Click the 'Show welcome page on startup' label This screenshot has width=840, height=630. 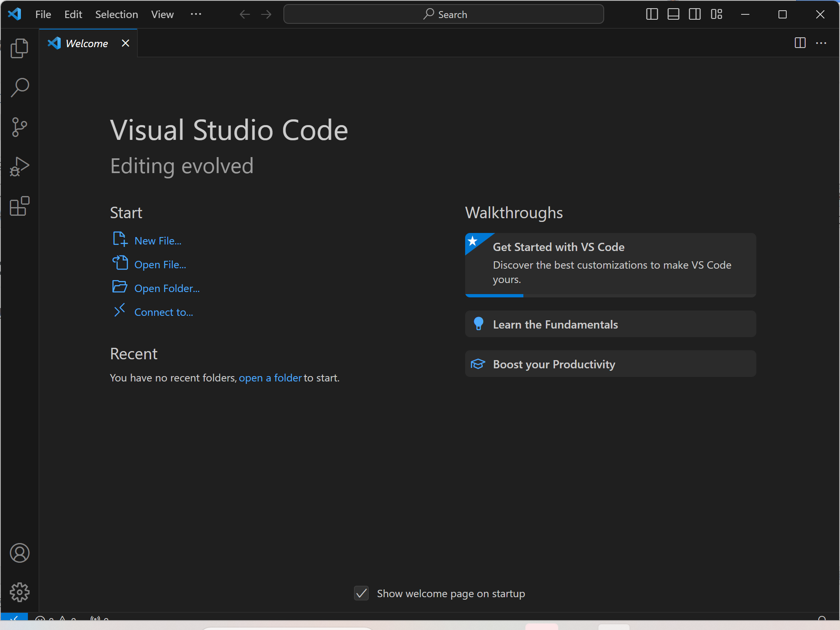coord(451,593)
